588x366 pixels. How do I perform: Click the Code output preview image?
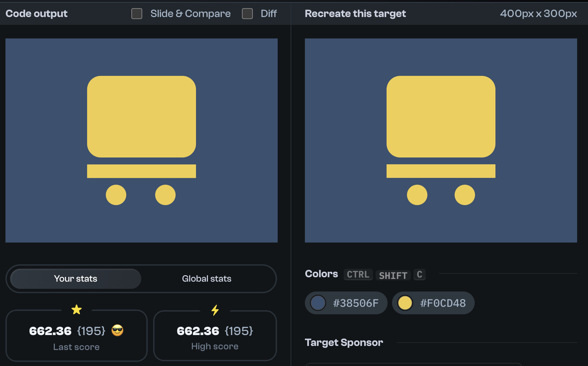click(x=142, y=140)
